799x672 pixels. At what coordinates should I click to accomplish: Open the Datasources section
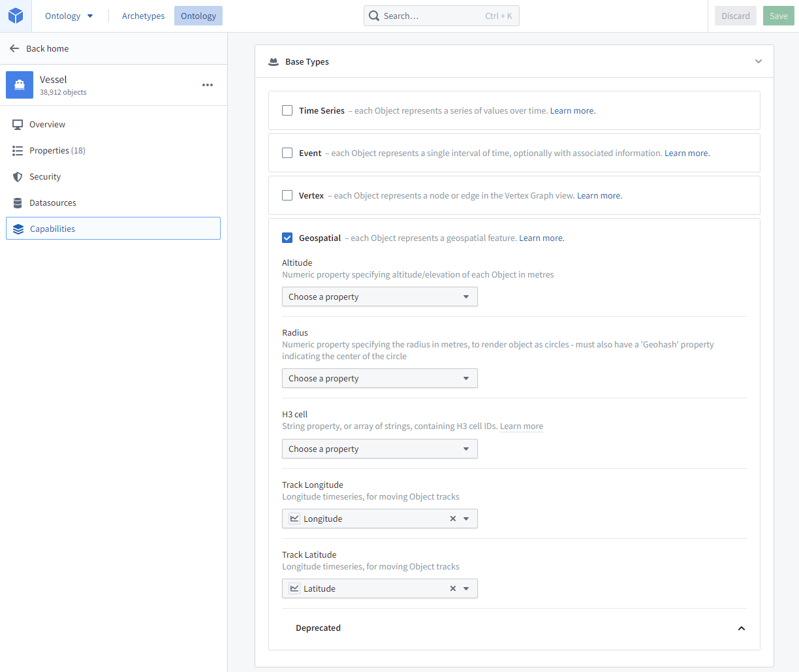[113, 202]
